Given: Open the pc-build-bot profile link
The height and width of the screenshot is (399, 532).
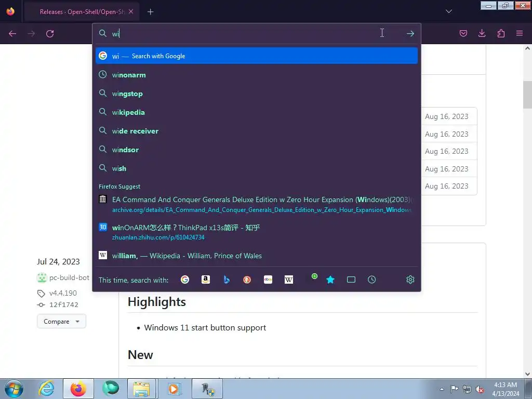Looking at the screenshot, I should (x=69, y=277).
